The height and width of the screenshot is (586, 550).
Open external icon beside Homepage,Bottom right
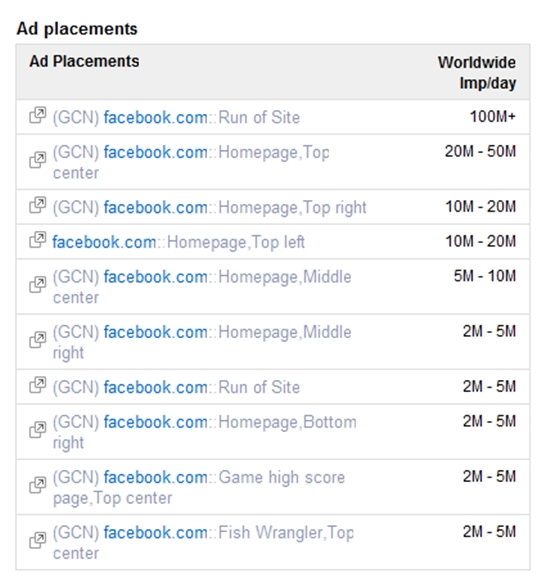click(38, 430)
